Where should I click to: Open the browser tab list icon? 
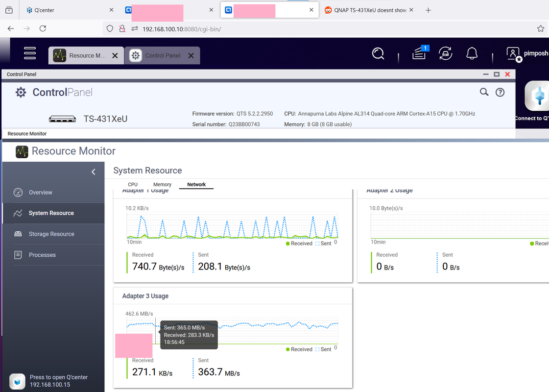click(x=9, y=10)
